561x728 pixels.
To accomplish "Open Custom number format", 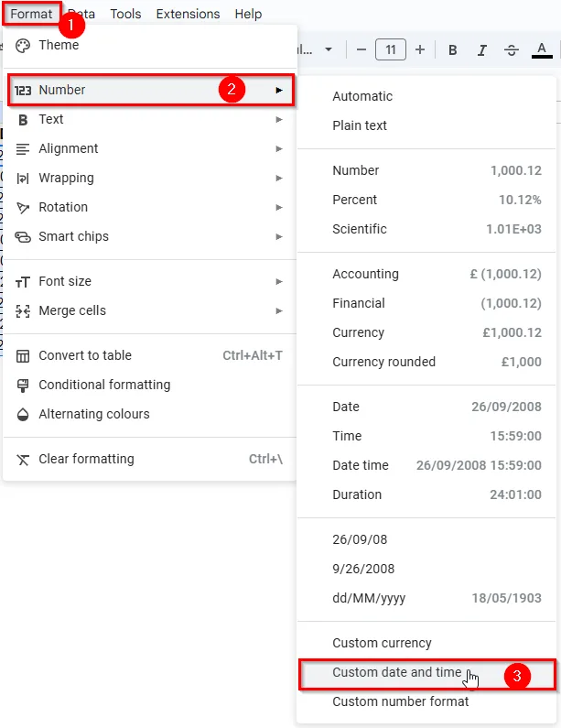I will coord(426,702).
